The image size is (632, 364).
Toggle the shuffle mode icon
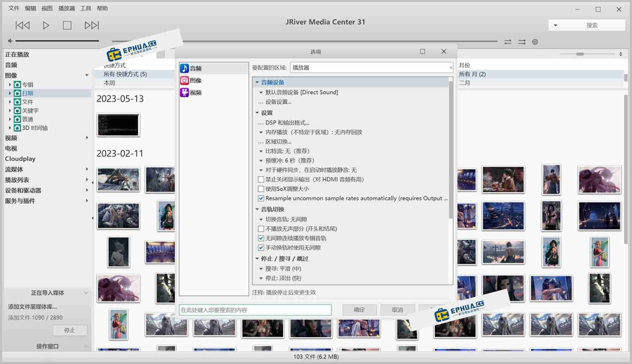(522, 42)
